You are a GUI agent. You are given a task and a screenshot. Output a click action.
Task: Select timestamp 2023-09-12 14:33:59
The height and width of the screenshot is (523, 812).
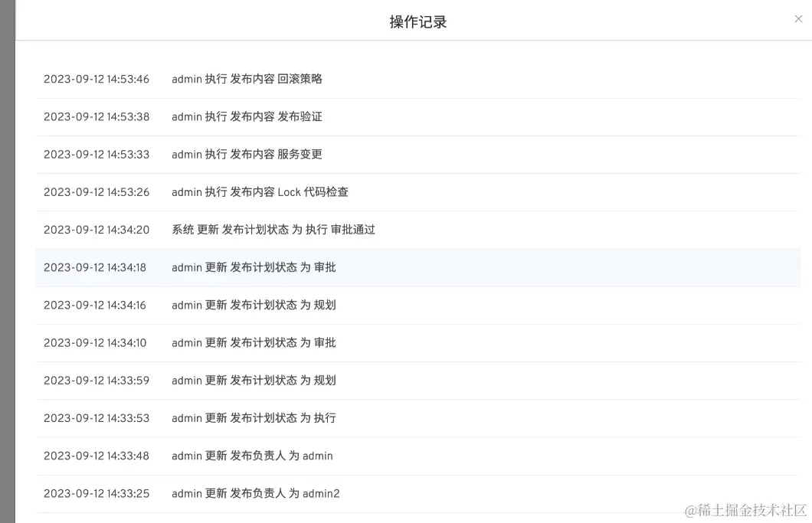point(97,381)
